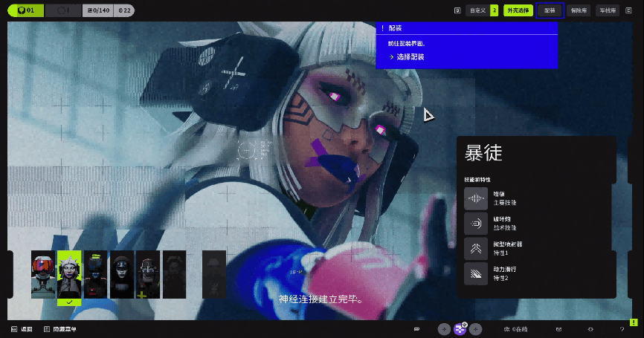Click the 隐藏菜单 hide menu button
The height and width of the screenshot is (338, 644).
pos(59,329)
